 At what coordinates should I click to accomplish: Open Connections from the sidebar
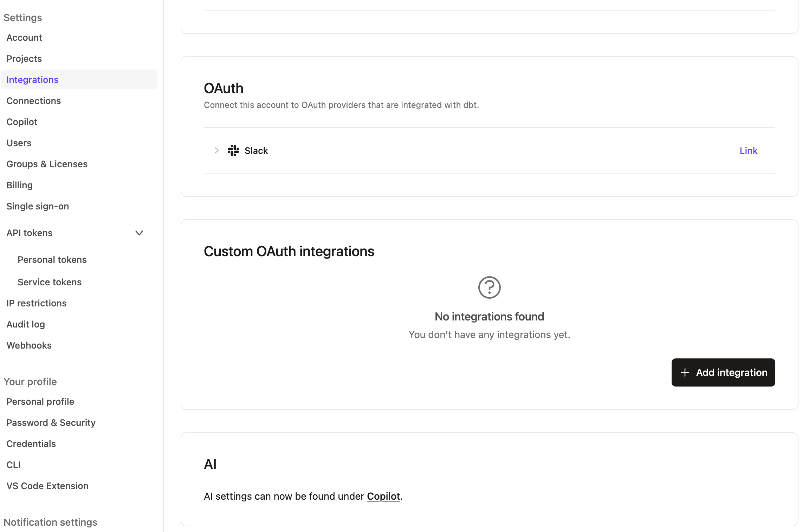(33, 100)
